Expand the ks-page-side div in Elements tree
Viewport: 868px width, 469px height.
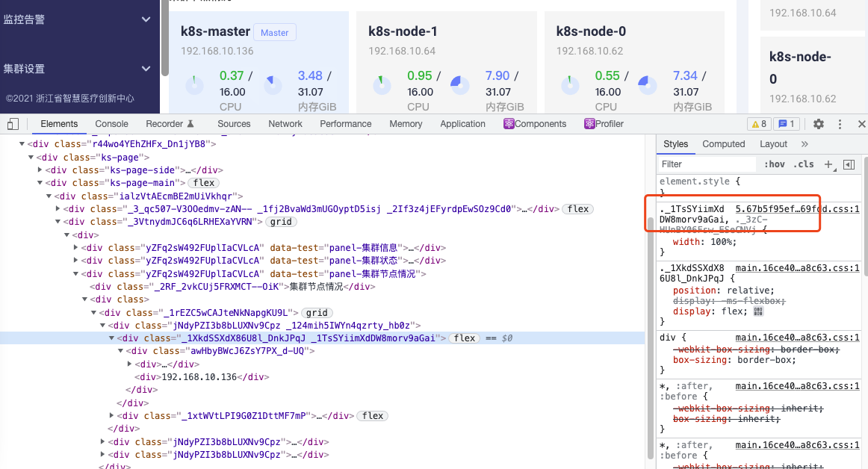pyautogui.click(x=40, y=170)
